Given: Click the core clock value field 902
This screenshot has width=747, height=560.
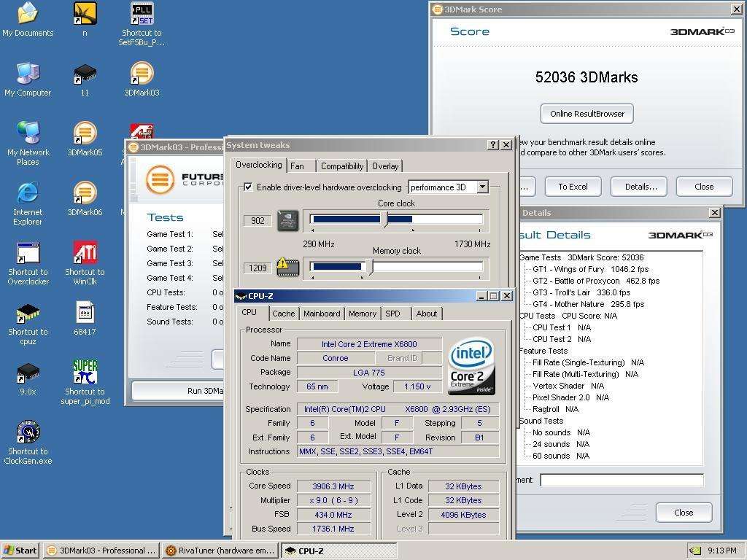Looking at the screenshot, I should coord(258,220).
